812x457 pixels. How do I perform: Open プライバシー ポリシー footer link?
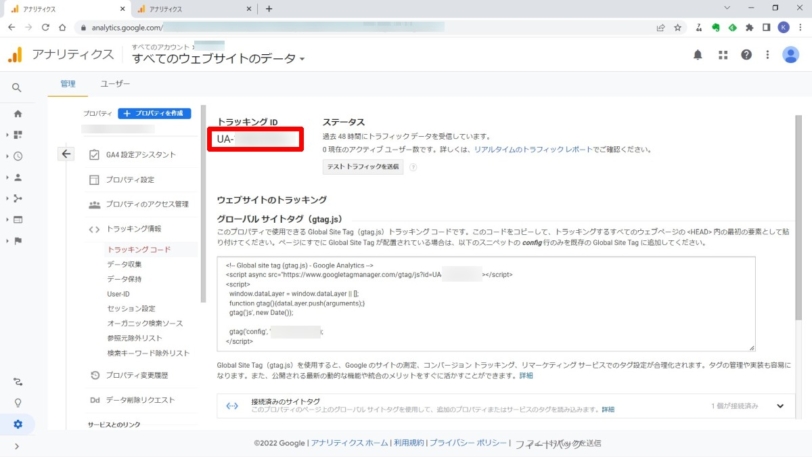468,443
